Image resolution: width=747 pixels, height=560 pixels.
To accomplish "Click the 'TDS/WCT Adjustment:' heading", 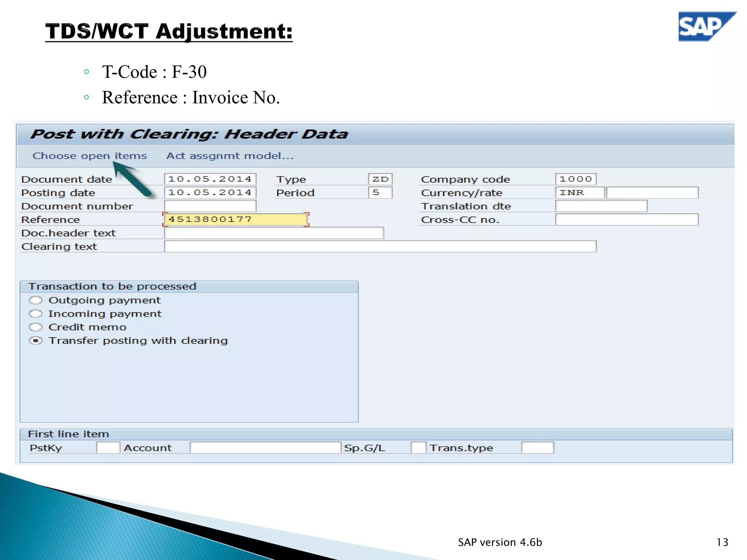I will [169, 31].
